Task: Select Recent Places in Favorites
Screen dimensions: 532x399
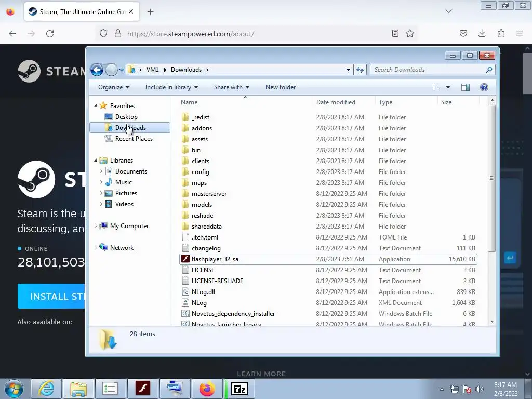Action: (x=134, y=138)
